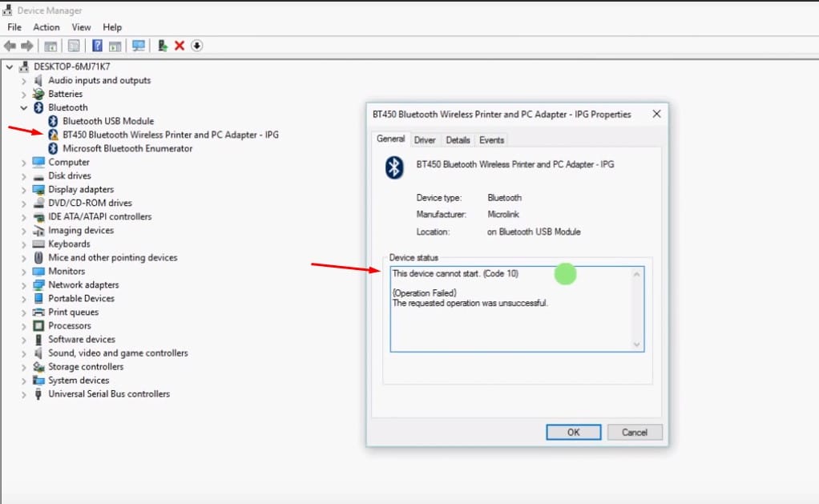Collapse the Bluetooth category chevron

click(23, 107)
